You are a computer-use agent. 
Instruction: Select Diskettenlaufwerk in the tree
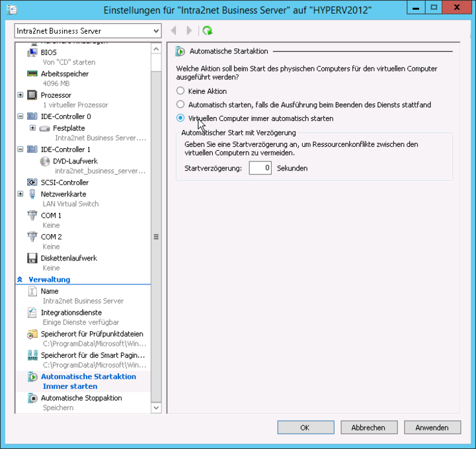(x=69, y=258)
